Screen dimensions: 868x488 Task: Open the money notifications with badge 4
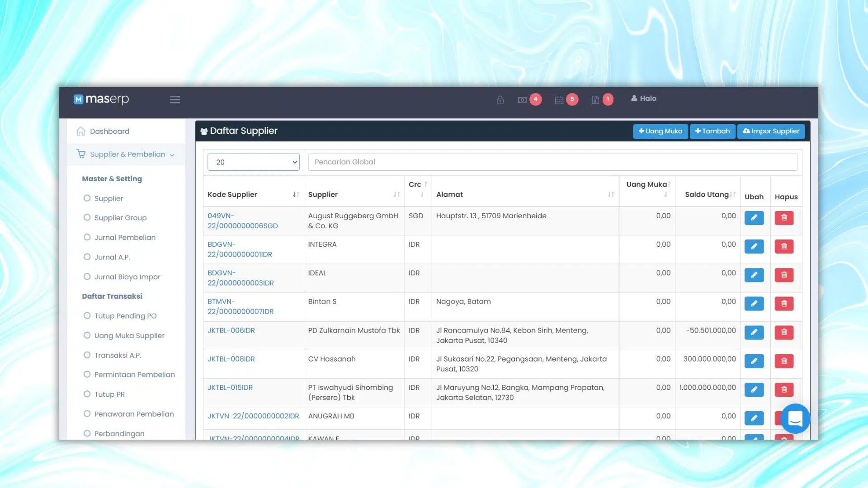click(529, 99)
